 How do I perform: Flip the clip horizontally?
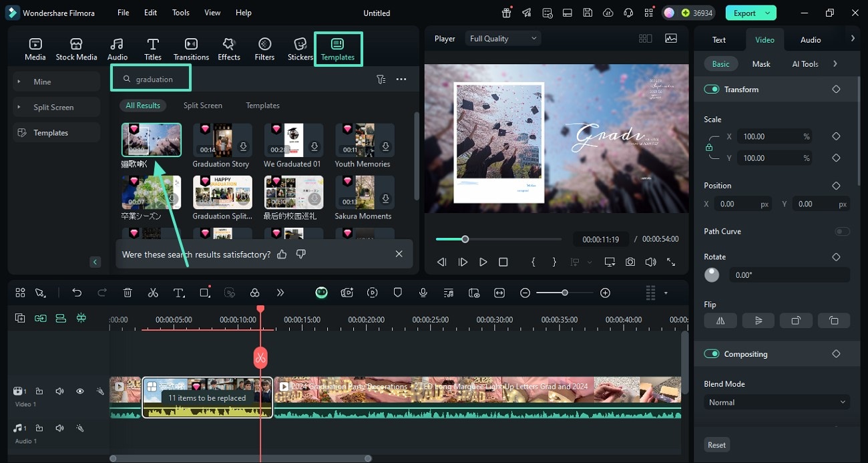click(720, 321)
